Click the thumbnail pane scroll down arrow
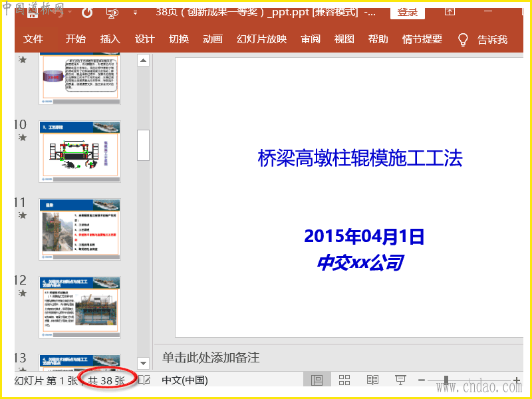Screen dimensions: 532x399 point(143,363)
